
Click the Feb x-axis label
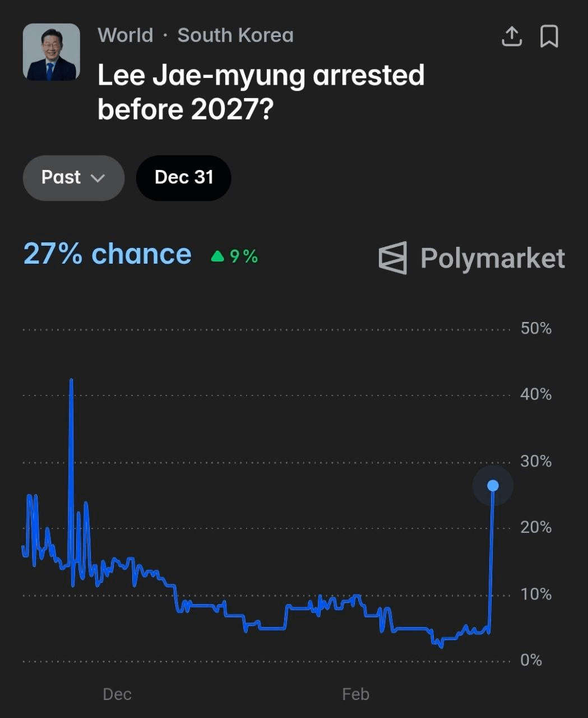pyautogui.click(x=355, y=694)
